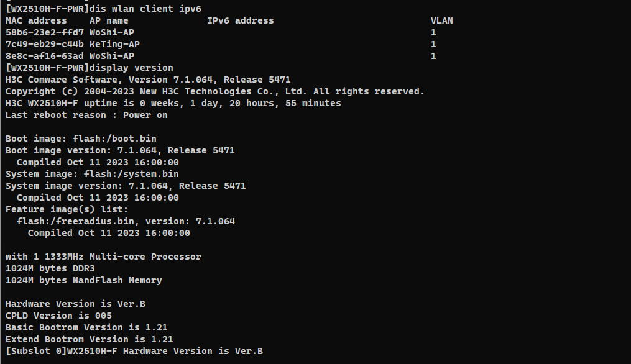Click the "Last reboot reason" line
Screen dimensions: 631x364
tap(86, 115)
